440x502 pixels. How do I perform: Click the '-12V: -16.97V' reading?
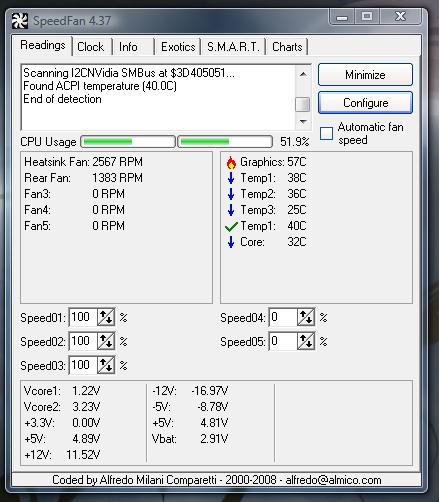pyautogui.click(x=190, y=391)
